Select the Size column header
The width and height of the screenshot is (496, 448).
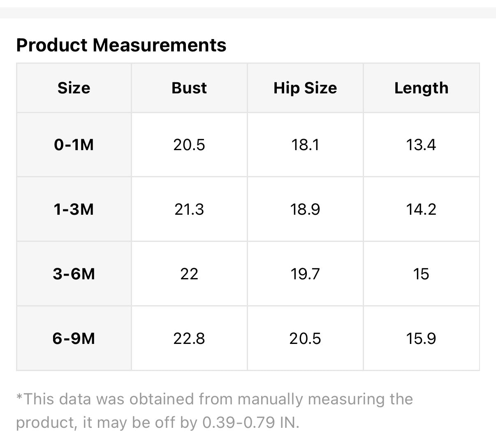(74, 88)
